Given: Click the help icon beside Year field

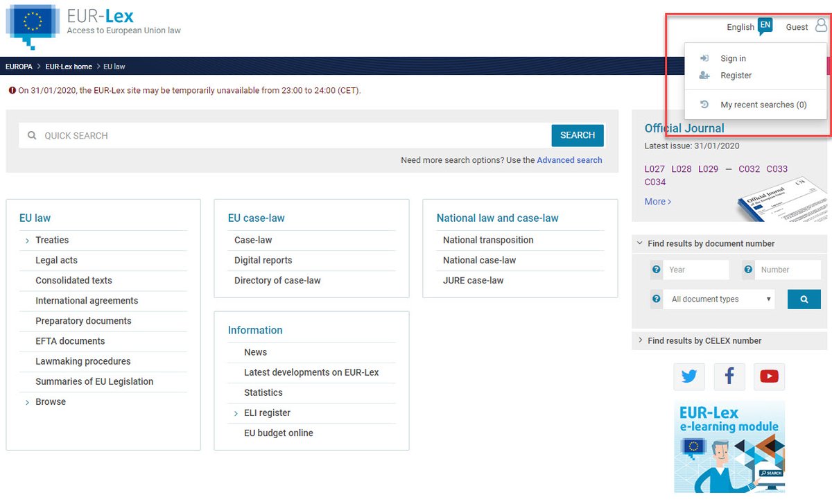Looking at the screenshot, I should point(656,270).
